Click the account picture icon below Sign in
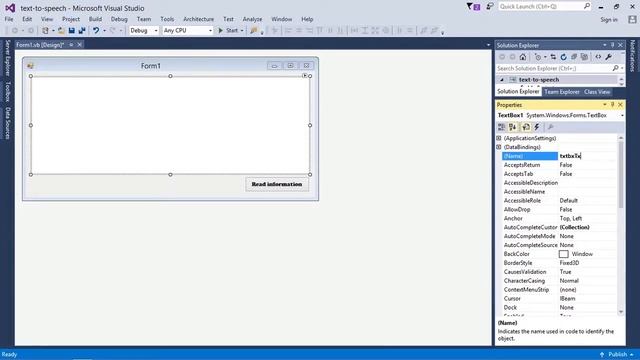Screen dimensions: 640x360 pos(632,19)
